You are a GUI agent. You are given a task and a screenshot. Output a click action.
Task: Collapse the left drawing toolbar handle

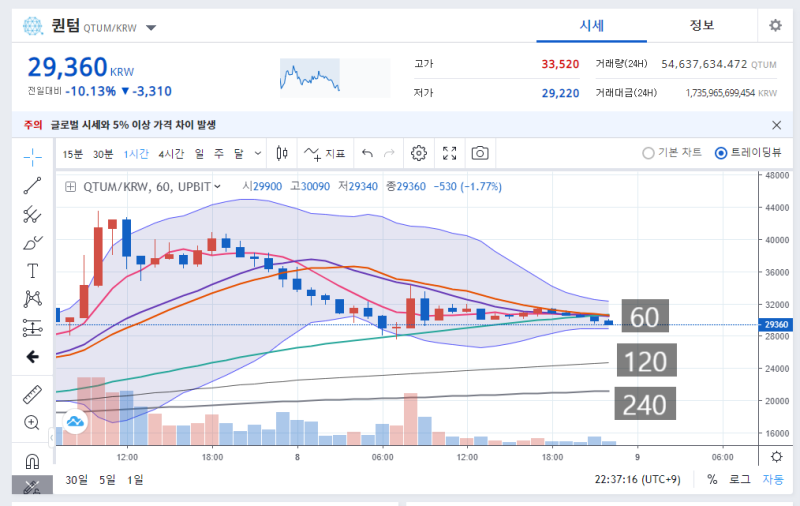coord(52,438)
